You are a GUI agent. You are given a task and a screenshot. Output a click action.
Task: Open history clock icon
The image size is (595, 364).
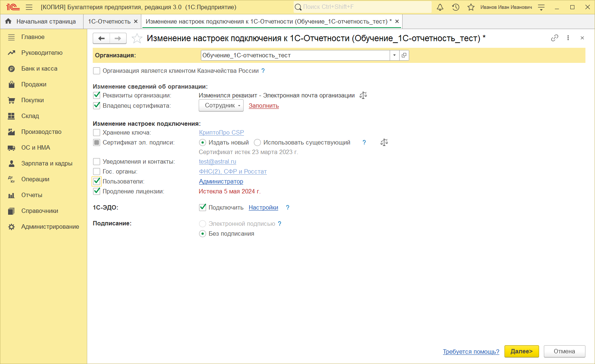point(456,7)
